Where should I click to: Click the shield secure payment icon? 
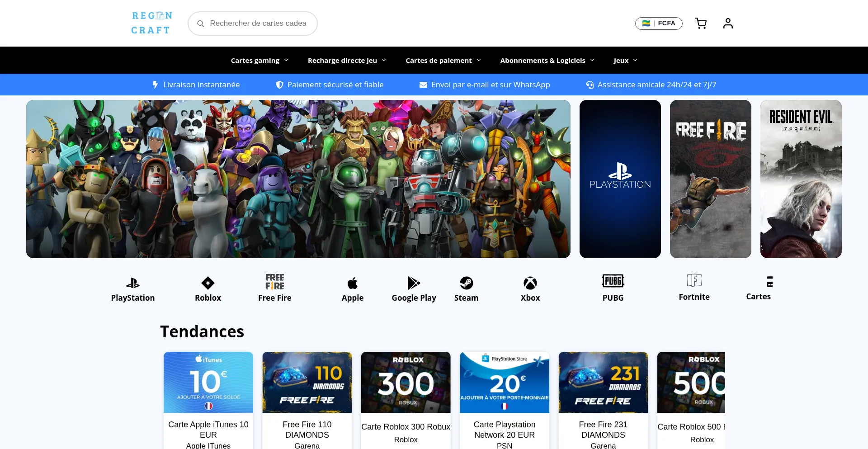[279, 85]
